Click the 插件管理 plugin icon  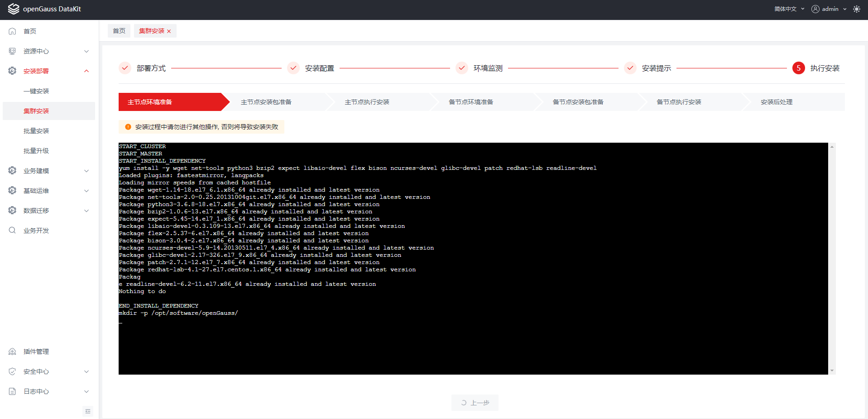pos(12,352)
